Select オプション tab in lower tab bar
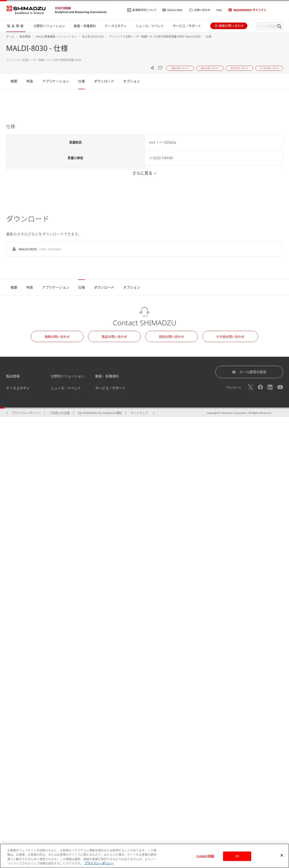Image resolution: width=289 pixels, height=868 pixels. click(x=131, y=288)
